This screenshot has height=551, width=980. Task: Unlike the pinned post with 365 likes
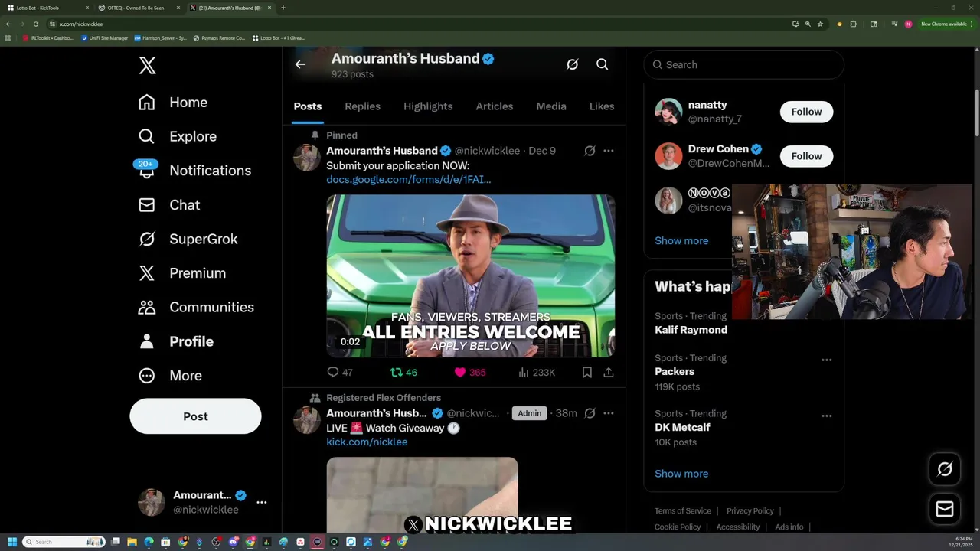point(469,373)
